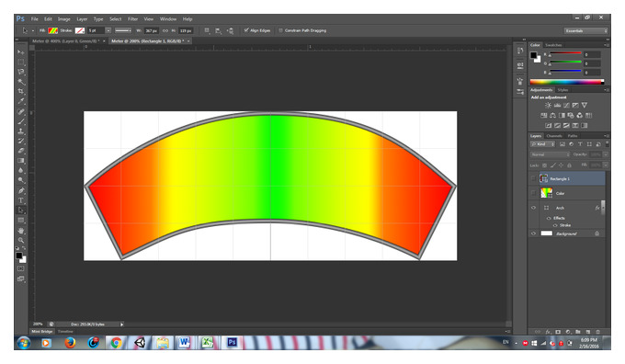625x364 pixels.
Task: Select the Gradient tool
Action: 21,161
